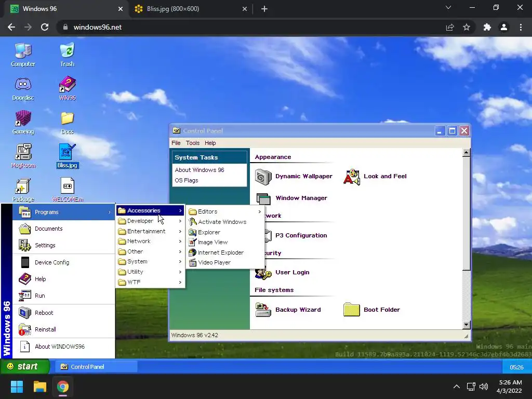
Task: Open Dynamic Wallpaper in Control Panel
Action: click(294, 177)
